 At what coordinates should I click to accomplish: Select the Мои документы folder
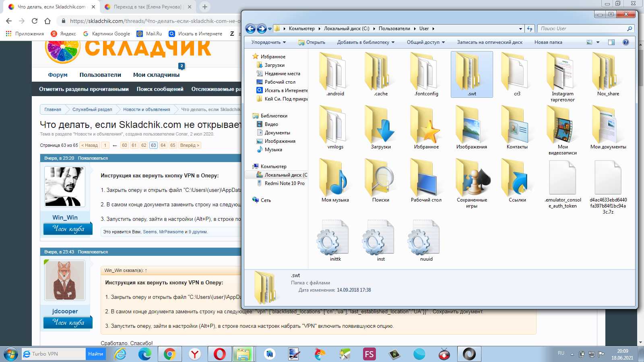point(608,128)
